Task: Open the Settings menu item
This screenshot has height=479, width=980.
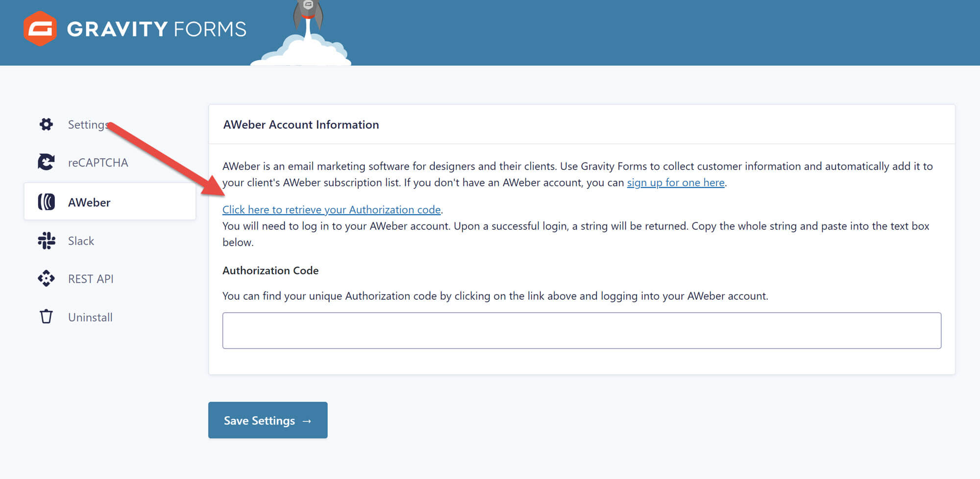Action: pyautogui.click(x=88, y=124)
